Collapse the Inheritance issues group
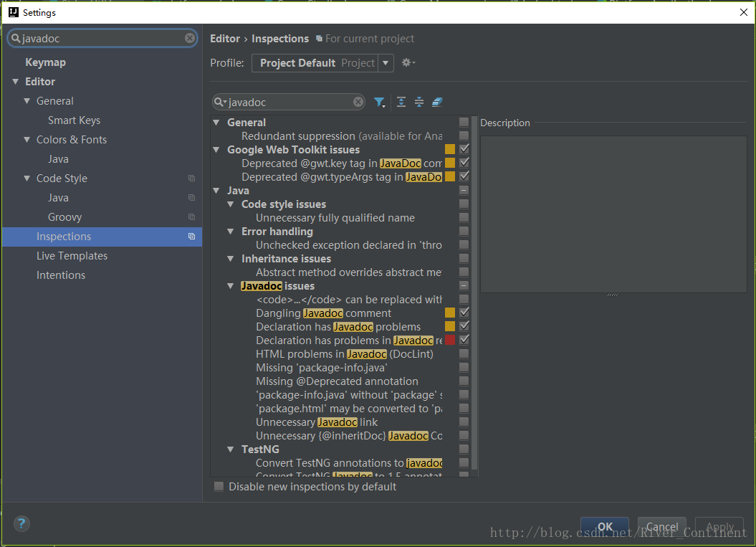The width and height of the screenshot is (756, 547). click(231, 259)
